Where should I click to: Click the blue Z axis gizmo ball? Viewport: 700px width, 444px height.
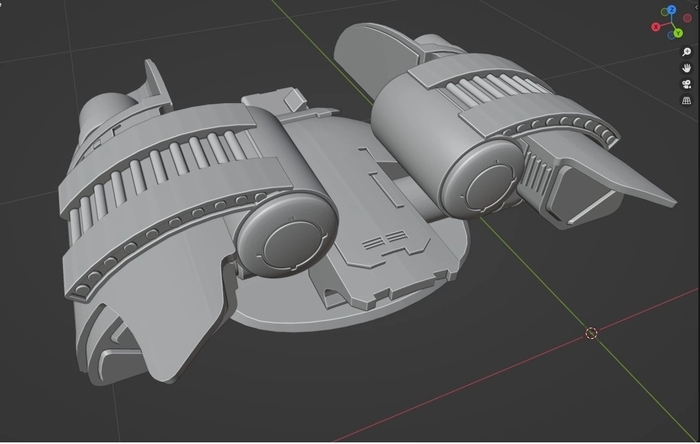671,9
